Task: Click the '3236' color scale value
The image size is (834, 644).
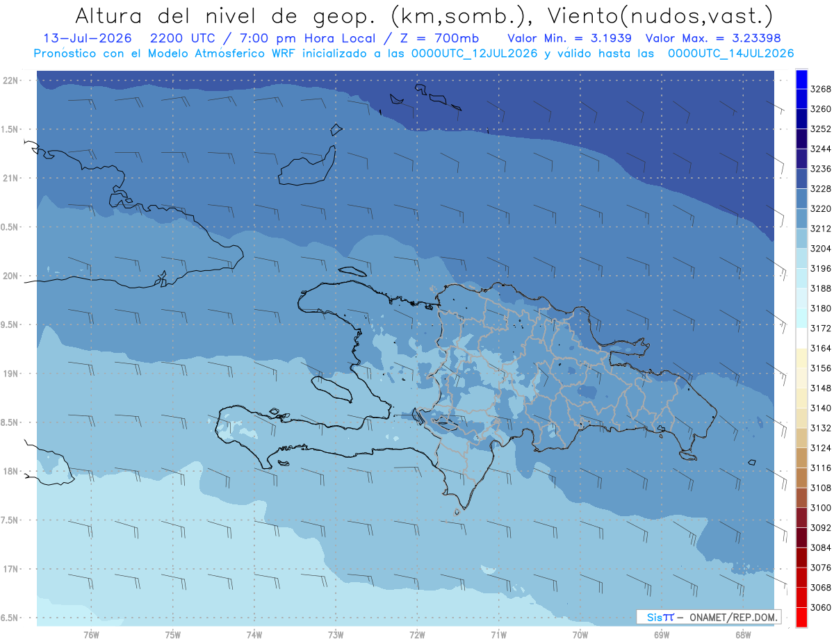Action: (x=821, y=169)
